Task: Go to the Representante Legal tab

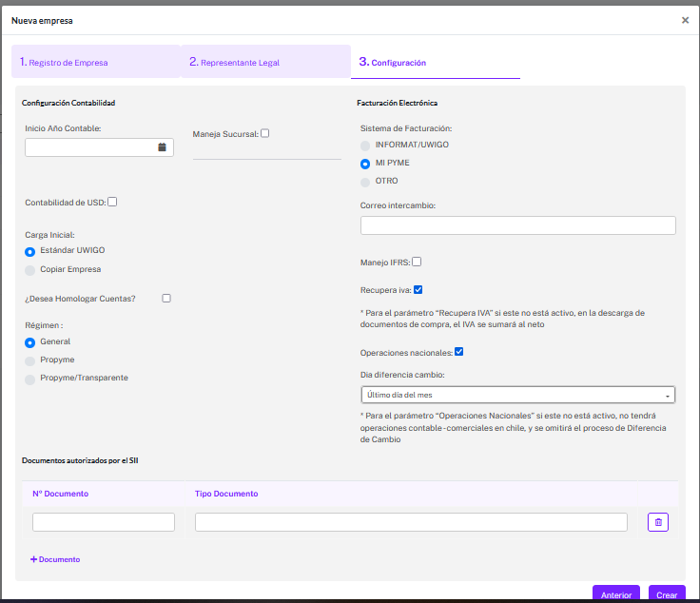Action: (x=265, y=62)
